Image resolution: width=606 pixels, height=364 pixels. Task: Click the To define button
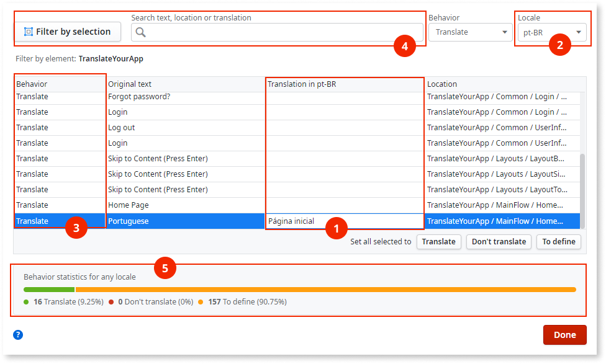pos(558,242)
